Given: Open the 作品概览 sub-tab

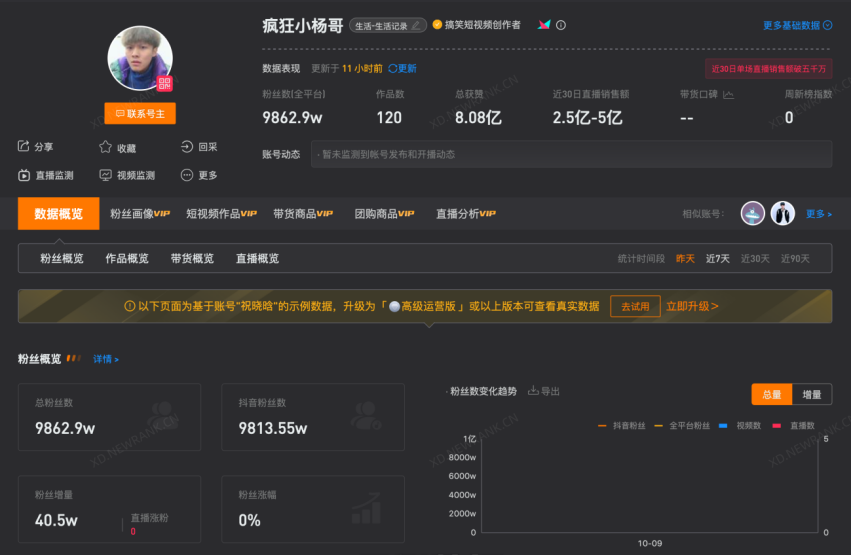Looking at the screenshot, I should coord(127,259).
